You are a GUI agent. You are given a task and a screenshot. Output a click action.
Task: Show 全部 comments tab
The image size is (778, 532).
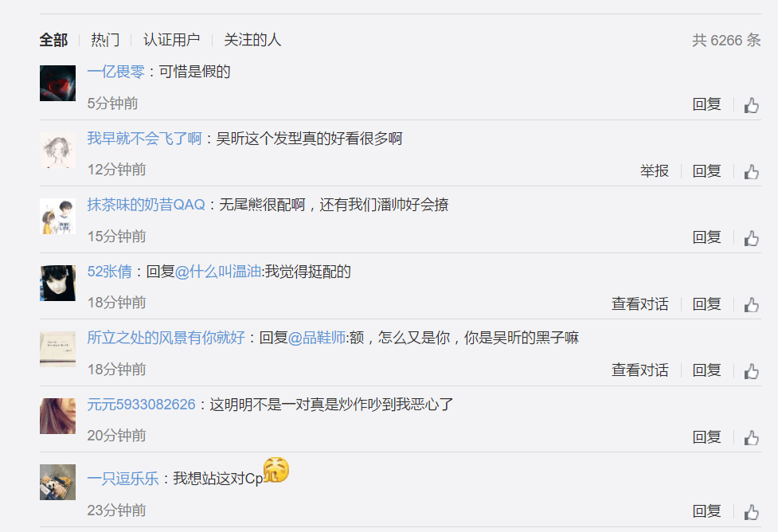point(53,40)
